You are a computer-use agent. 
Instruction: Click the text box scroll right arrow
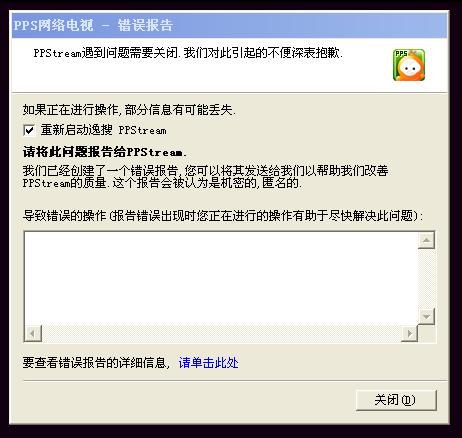tap(410, 333)
